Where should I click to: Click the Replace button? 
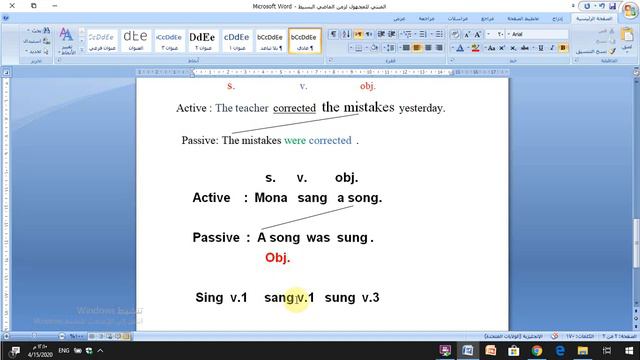pyautogui.click(x=37, y=41)
